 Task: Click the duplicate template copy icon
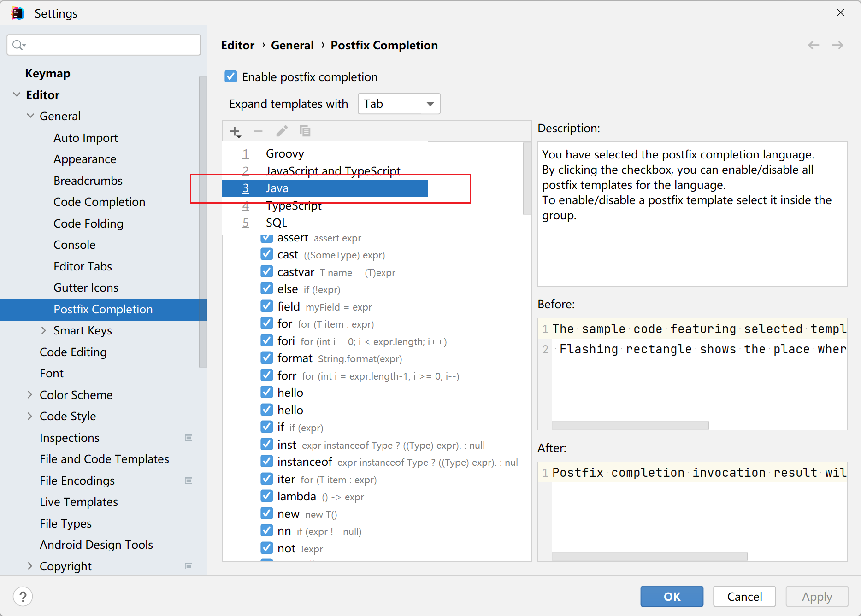click(305, 132)
